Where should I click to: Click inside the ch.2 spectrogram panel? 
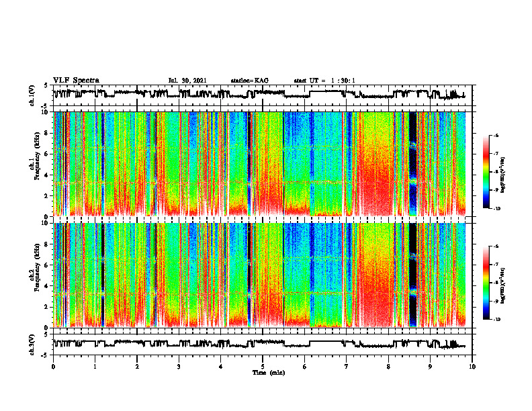click(x=263, y=275)
